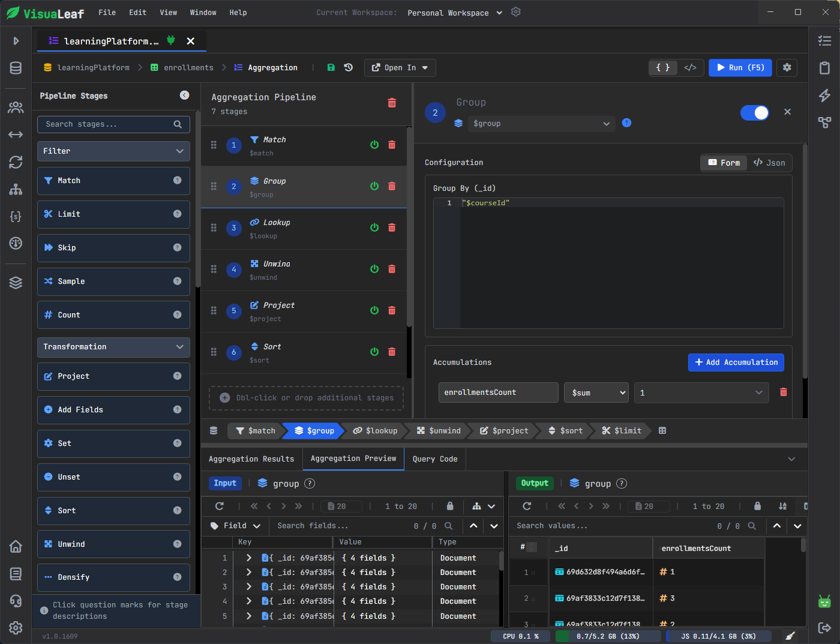Open the aggregation history clock icon
Screen dimensions: 840x644
[349, 67]
